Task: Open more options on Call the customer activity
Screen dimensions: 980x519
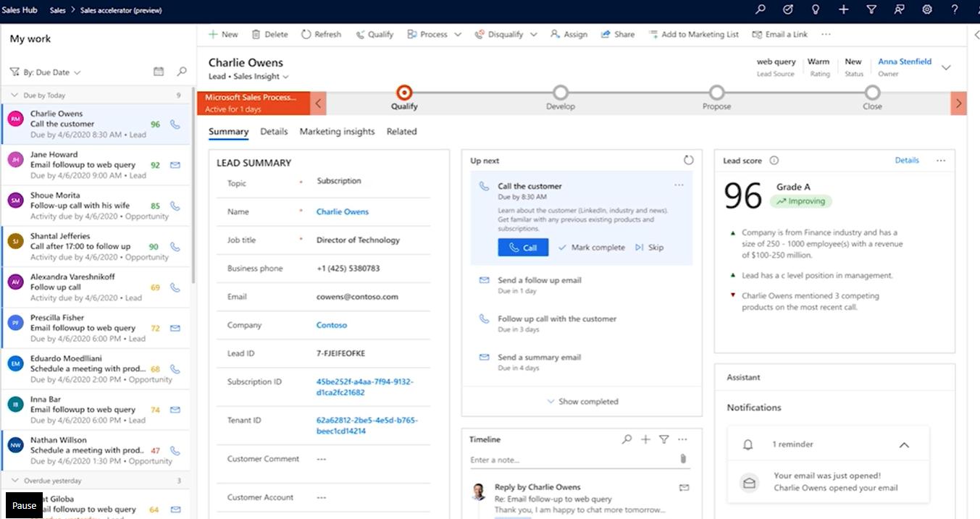Action: coord(679,185)
